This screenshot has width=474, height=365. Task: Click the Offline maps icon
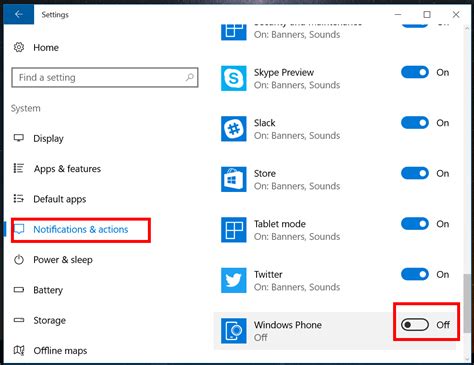(19, 350)
